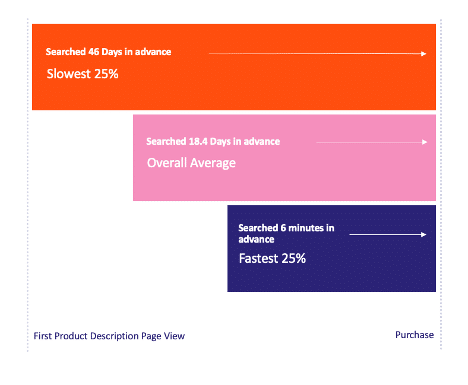The image size is (468, 385).
Task: Click the 'Purchase' axis label
Action: [x=414, y=335]
